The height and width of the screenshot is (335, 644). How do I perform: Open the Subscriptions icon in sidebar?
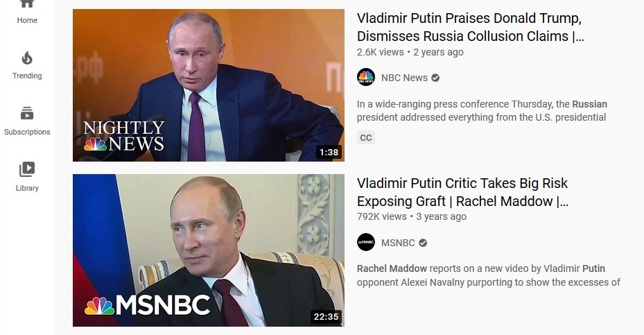27,114
